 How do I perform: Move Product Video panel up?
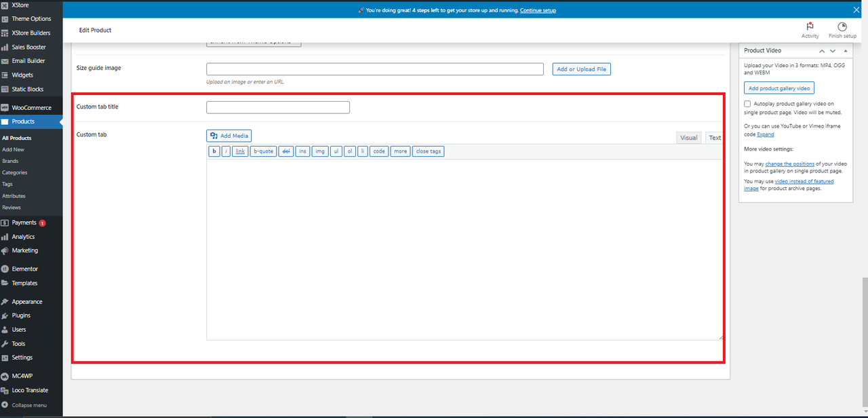pyautogui.click(x=822, y=51)
